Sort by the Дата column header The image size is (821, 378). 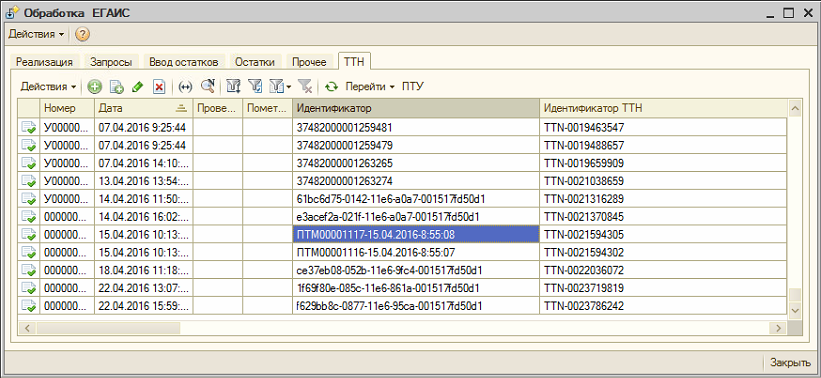click(x=143, y=108)
